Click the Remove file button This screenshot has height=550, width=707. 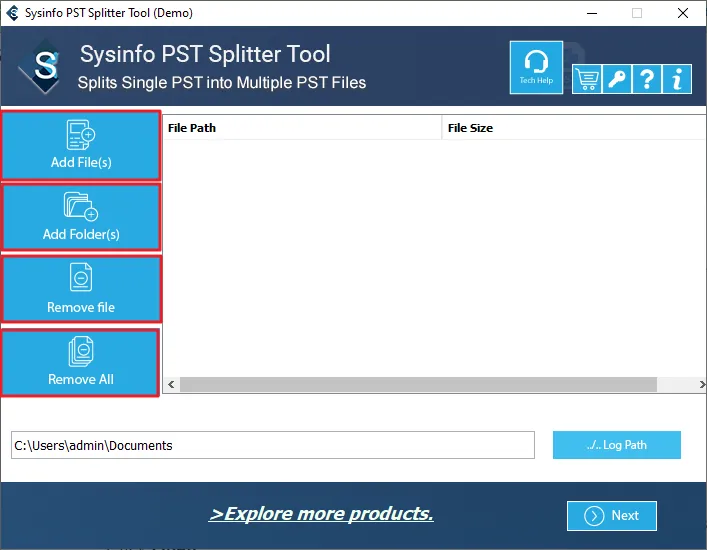[81, 289]
